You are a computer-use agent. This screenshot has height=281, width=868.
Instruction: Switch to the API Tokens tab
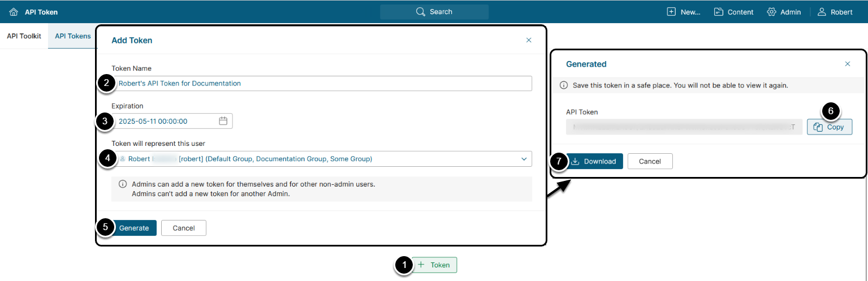[72, 36]
